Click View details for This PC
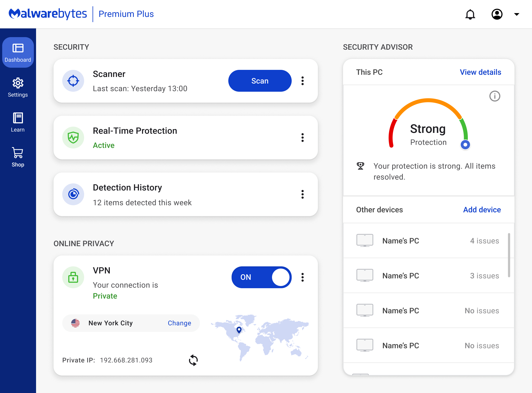This screenshot has height=393, width=532. 480,72
